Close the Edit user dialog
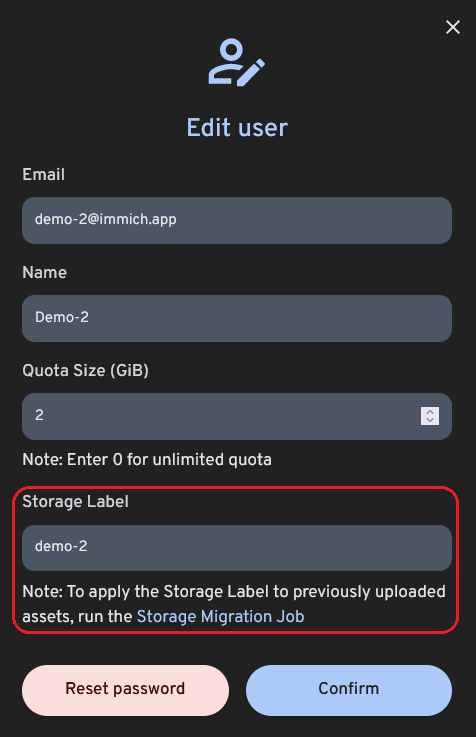 click(453, 27)
